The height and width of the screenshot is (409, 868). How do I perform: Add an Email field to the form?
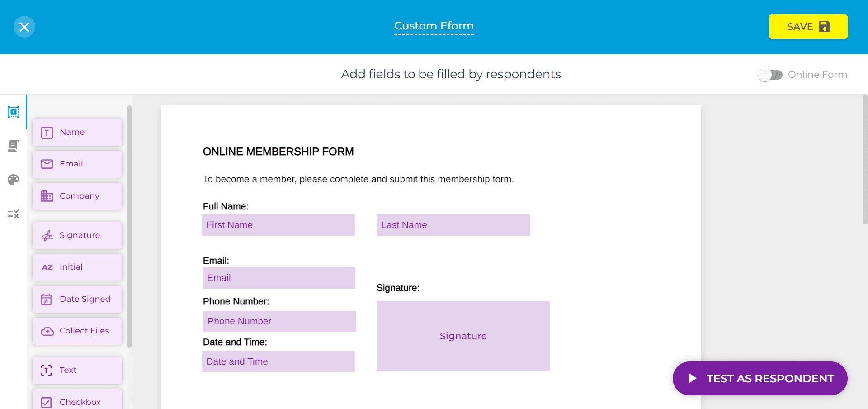tap(77, 164)
